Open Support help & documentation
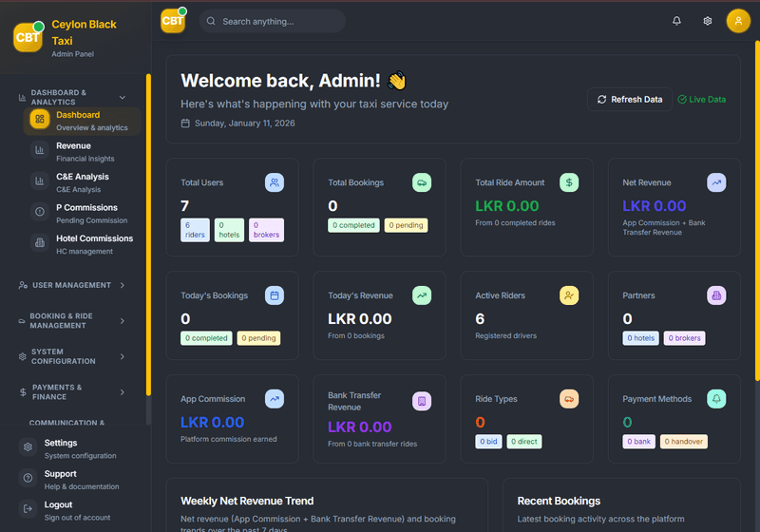The height and width of the screenshot is (532, 760). (78, 480)
